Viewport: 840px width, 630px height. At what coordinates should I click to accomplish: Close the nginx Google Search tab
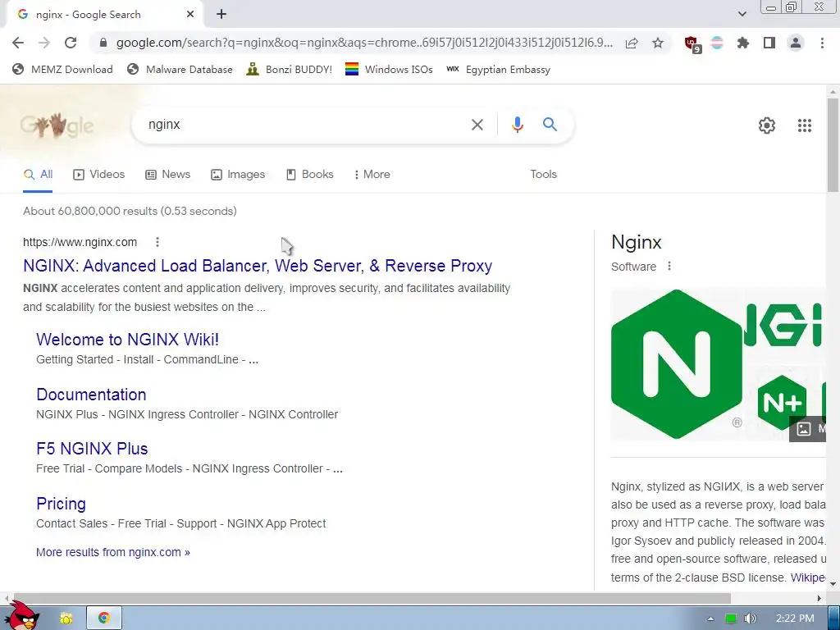click(190, 15)
